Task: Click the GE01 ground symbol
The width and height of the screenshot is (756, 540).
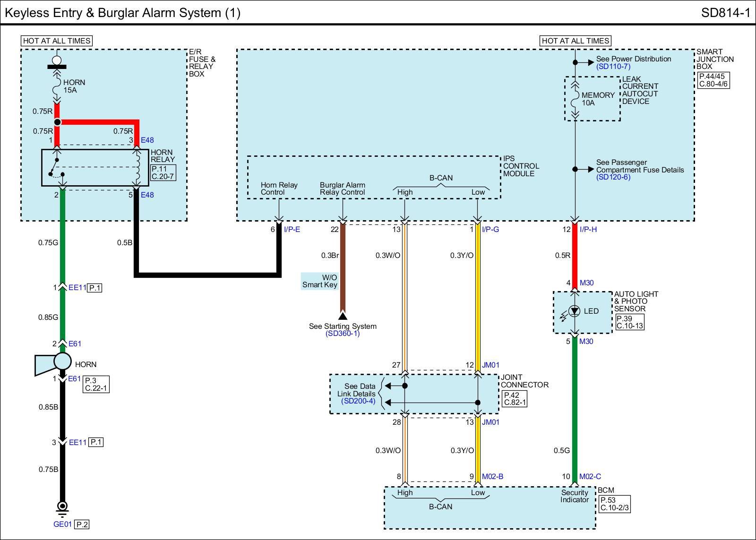Action: pyautogui.click(x=62, y=508)
